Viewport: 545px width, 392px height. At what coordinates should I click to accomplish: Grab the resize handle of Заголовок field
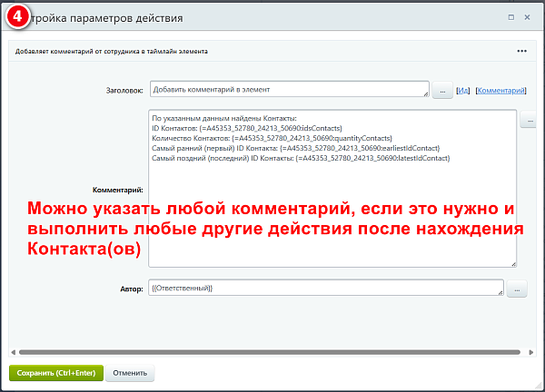point(426,94)
